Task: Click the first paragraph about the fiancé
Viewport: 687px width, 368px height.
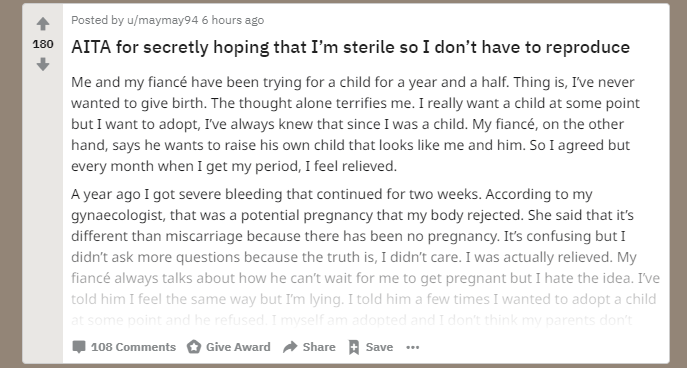Action: click(355, 124)
